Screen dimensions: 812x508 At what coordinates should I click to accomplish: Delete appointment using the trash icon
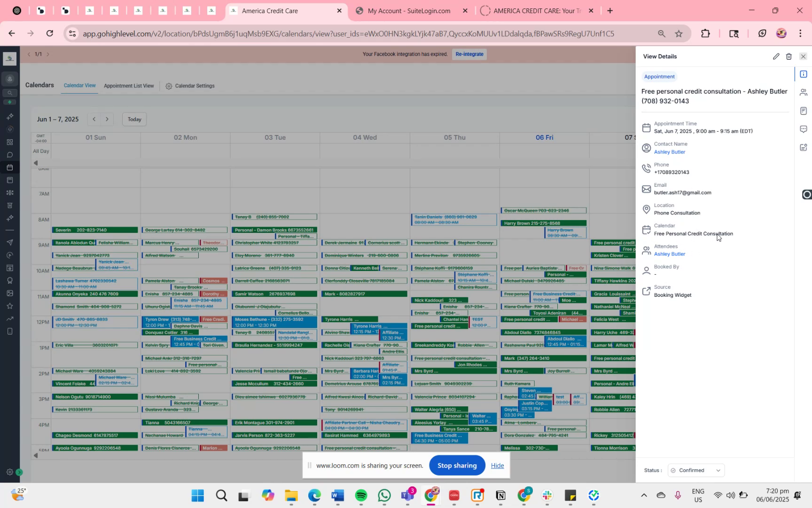coord(789,56)
